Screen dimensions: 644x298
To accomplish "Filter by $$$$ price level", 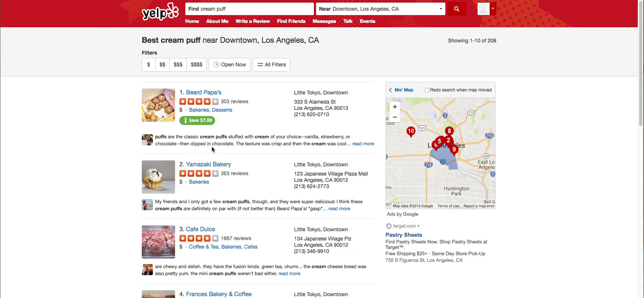I will 196,65.
